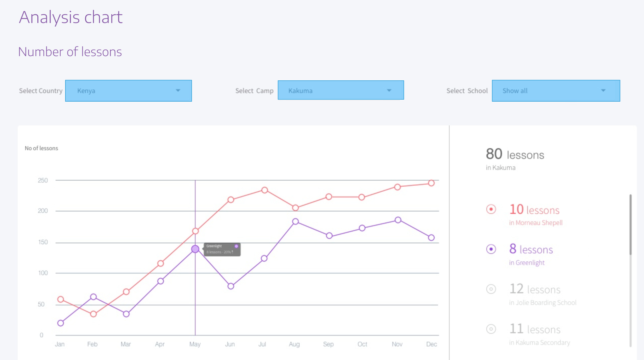
Task: Open the Select Country dropdown showing Kenya
Action: (x=128, y=91)
